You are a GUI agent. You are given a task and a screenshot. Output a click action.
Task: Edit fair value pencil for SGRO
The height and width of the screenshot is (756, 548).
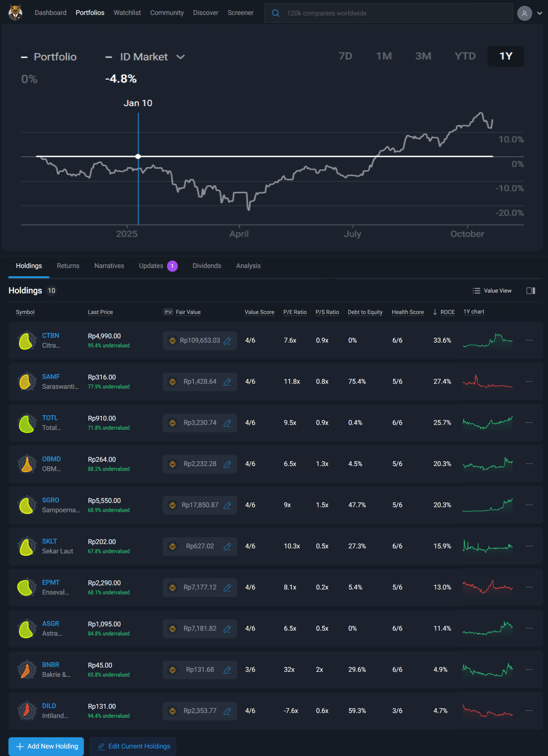click(227, 505)
